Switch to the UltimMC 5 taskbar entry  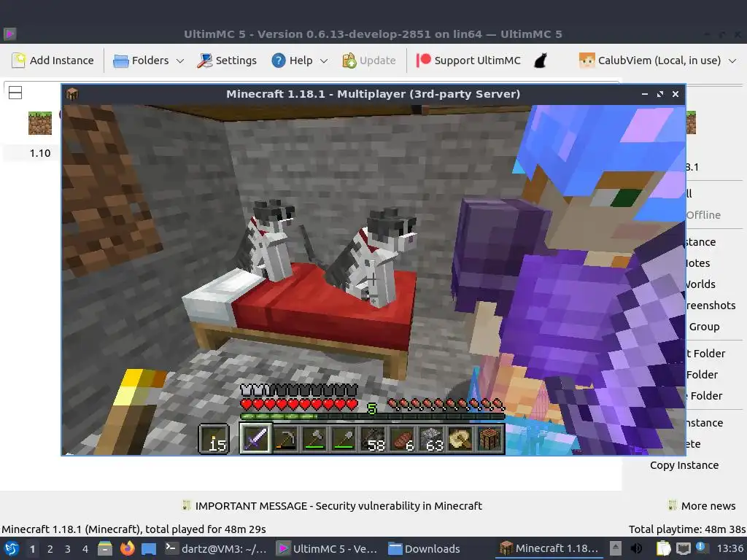(328, 548)
